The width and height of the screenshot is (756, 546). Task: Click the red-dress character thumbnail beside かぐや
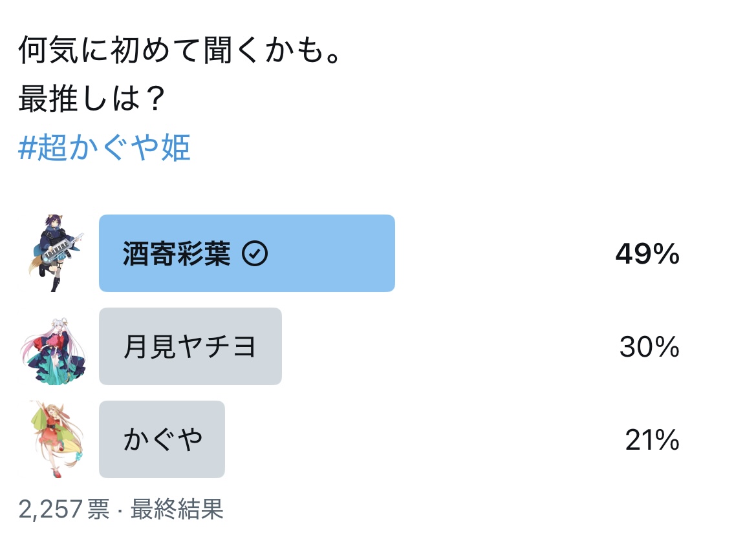(x=57, y=439)
